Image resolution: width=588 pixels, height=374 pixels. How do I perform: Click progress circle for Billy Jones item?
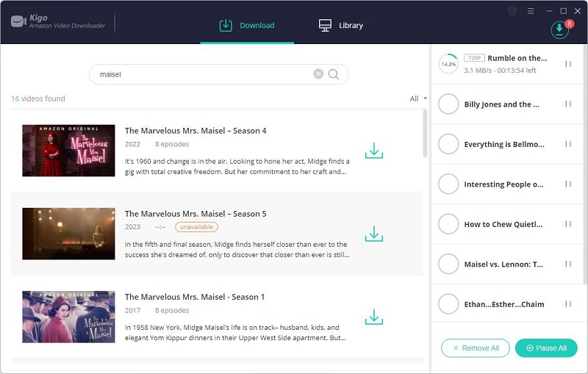[448, 104]
